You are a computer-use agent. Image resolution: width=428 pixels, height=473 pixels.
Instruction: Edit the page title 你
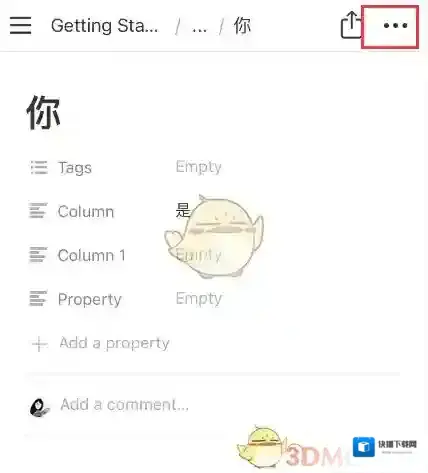click(43, 112)
